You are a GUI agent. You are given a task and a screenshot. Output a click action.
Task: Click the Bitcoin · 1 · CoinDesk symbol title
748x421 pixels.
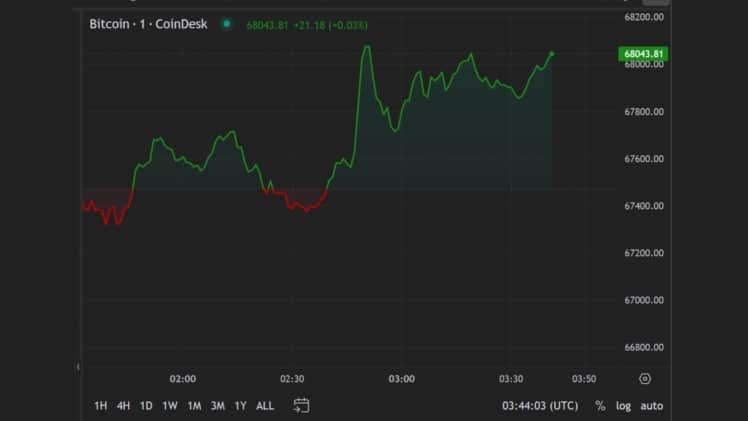click(x=148, y=24)
